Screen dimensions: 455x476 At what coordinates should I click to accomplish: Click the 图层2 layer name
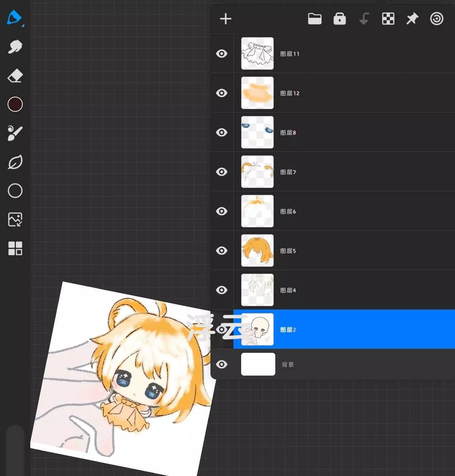click(288, 330)
